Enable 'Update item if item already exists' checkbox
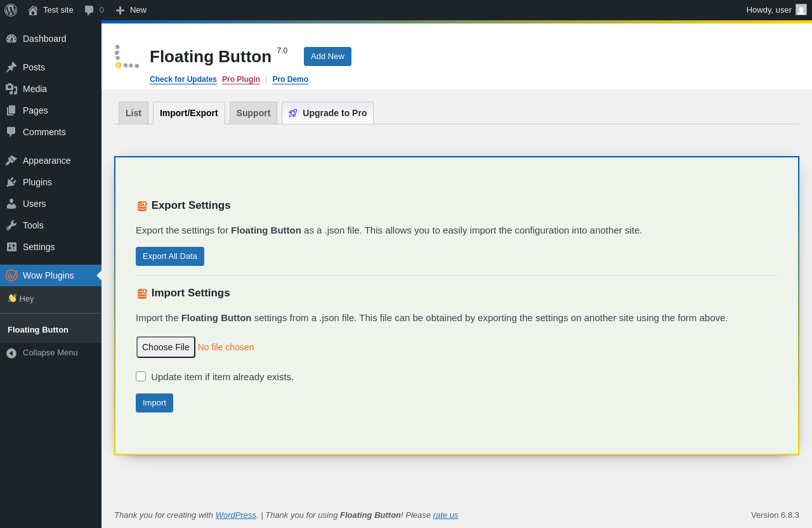The width and height of the screenshot is (812, 528). click(141, 376)
